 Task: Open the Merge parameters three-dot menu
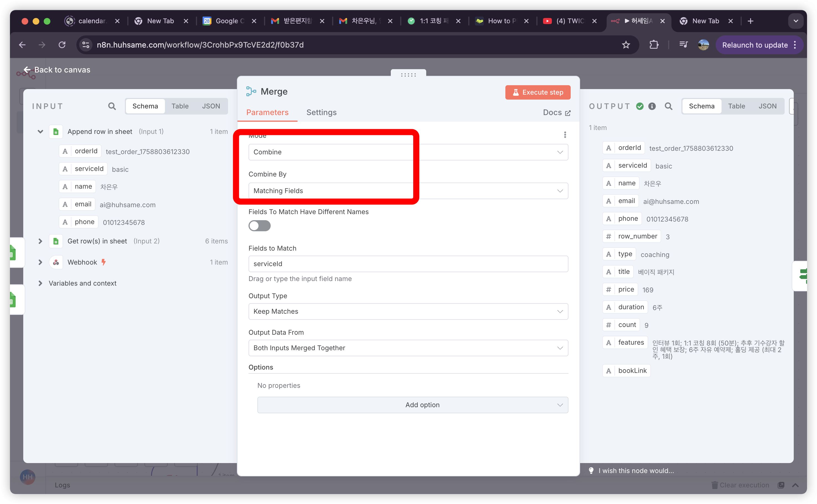tap(565, 135)
